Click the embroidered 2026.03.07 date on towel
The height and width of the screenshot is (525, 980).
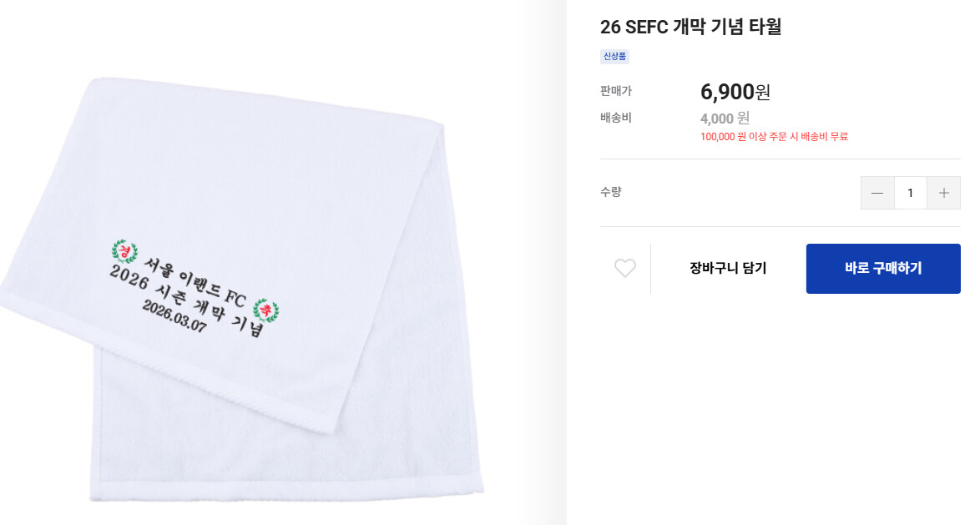click(x=174, y=317)
